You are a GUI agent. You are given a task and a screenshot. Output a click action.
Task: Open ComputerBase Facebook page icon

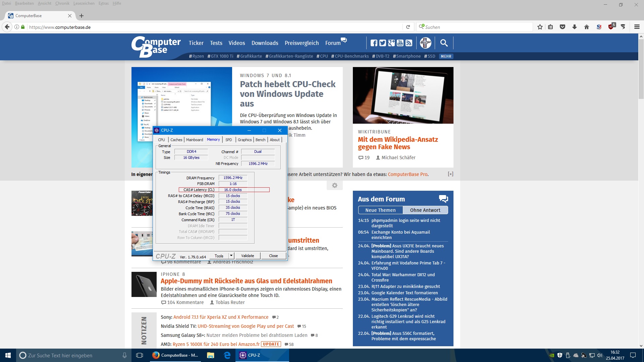coord(374,43)
